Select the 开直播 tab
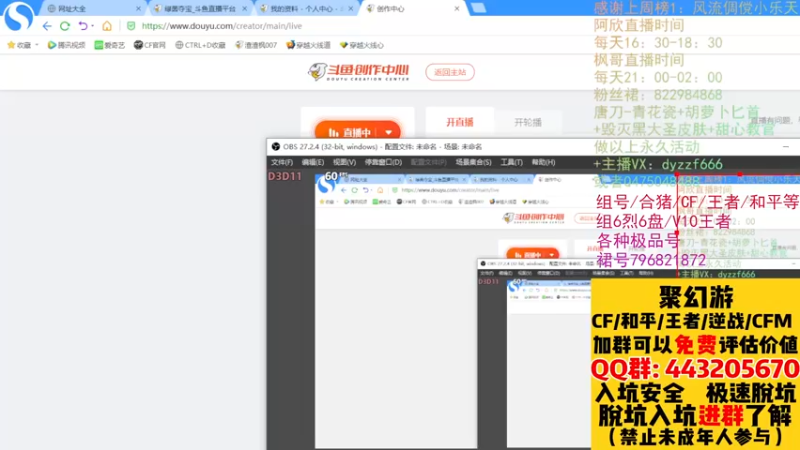 (460, 122)
